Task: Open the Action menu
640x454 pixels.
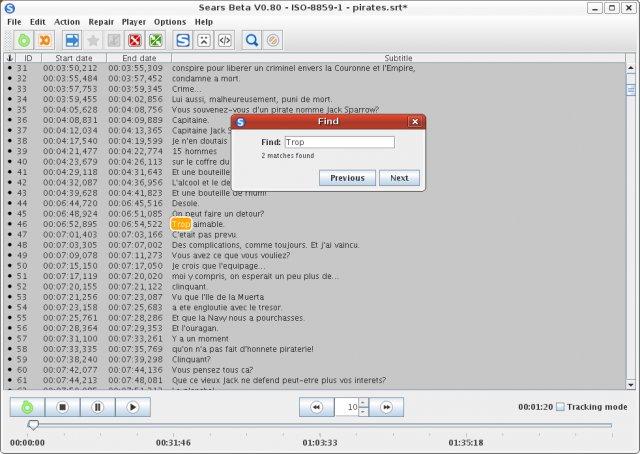Action: tap(67, 22)
